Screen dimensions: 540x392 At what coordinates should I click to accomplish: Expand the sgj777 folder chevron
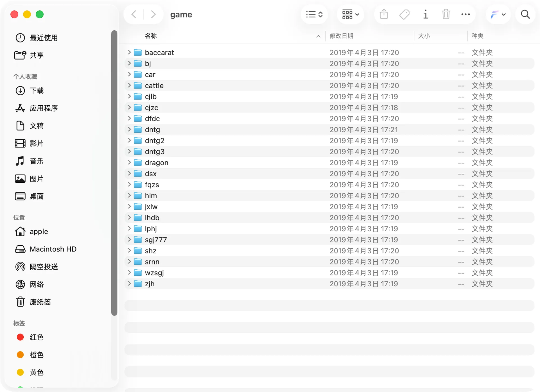(x=129, y=239)
